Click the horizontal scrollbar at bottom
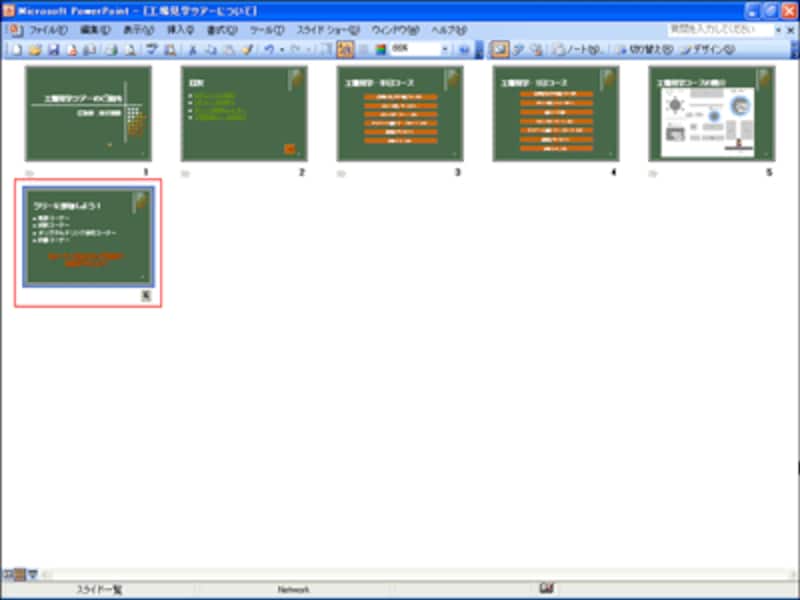Screen dimensions: 800x600 pyautogui.click(x=418, y=574)
